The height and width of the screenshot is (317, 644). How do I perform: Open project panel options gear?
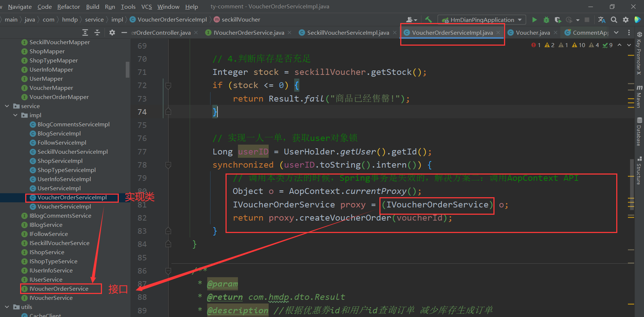click(x=112, y=33)
